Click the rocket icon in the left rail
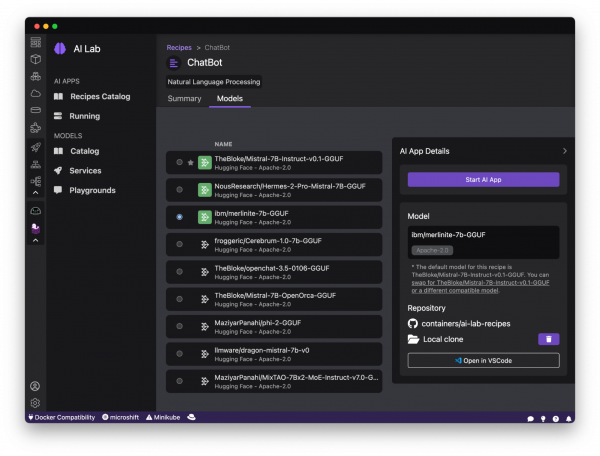Image resolution: width=600 pixels, height=456 pixels. coord(36,147)
